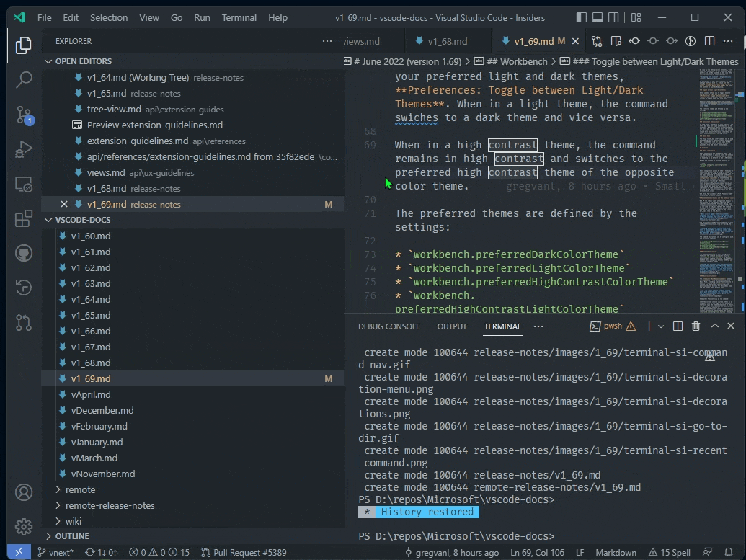
Task: Change the Markdown language mode
Action: click(616, 552)
